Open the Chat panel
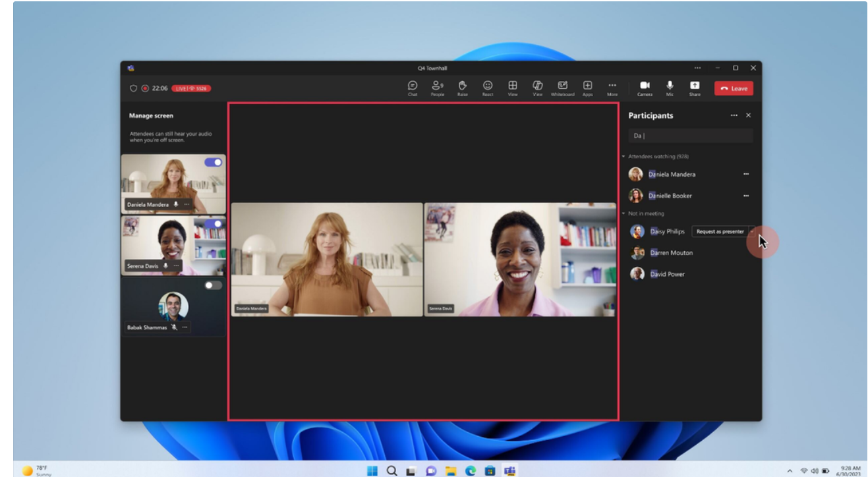 413,88
